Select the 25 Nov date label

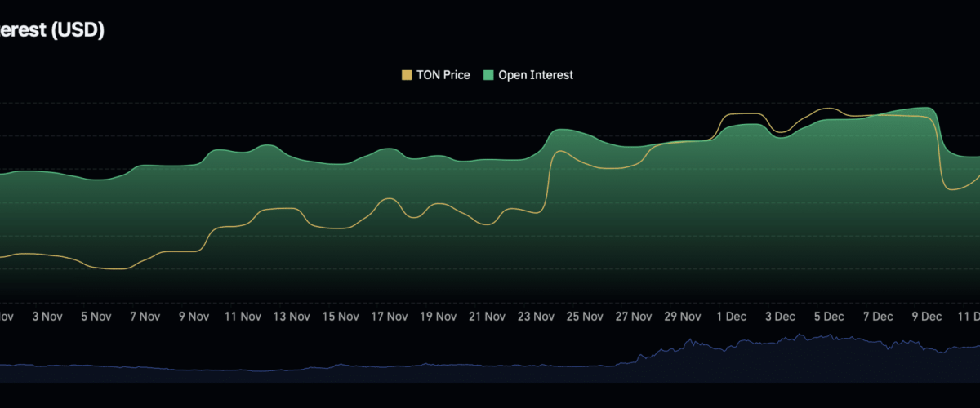(585, 317)
